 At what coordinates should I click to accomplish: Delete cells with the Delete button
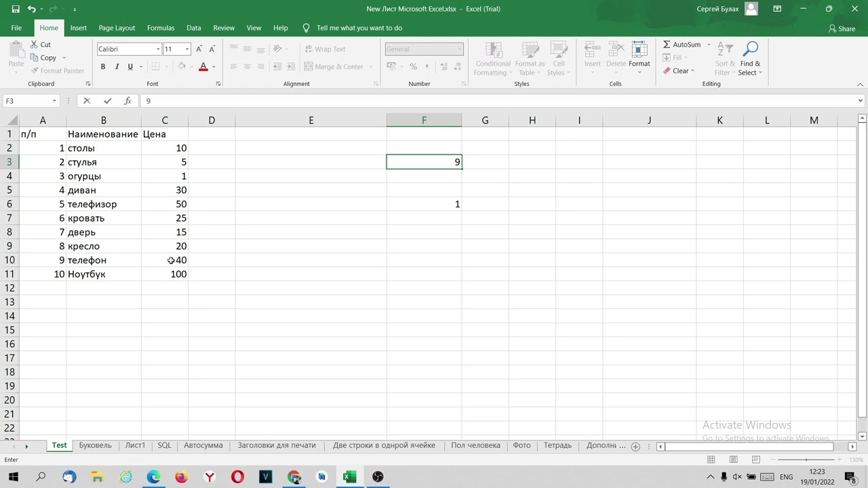616,59
